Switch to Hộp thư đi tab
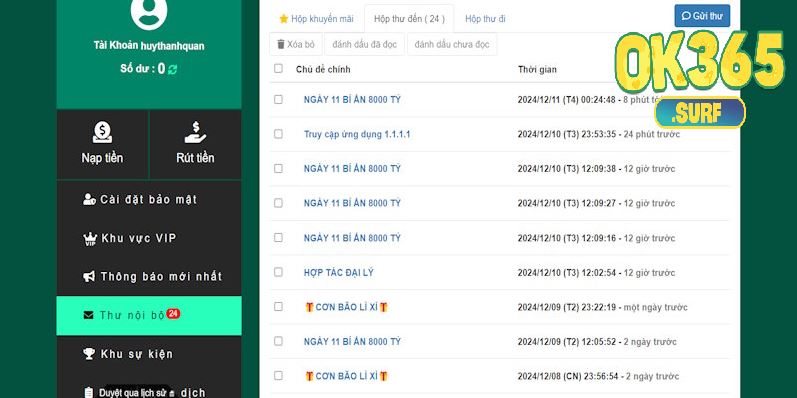The height and width of the screenshot is (398, 797). tap(485, 19)
